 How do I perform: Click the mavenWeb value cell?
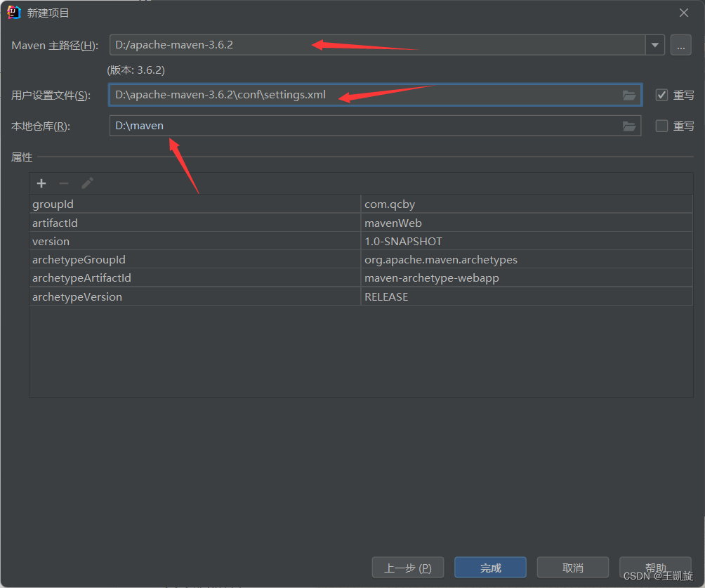point(527,223)
